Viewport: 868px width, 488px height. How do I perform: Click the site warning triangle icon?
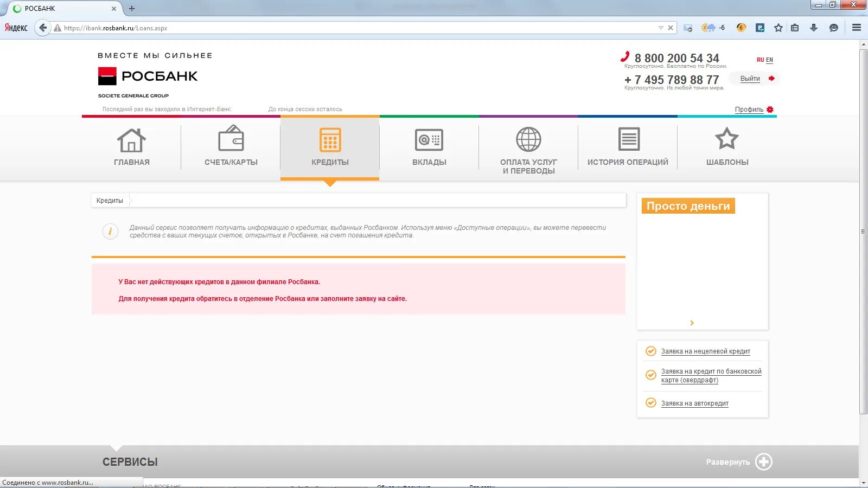[x=57, y=28]
